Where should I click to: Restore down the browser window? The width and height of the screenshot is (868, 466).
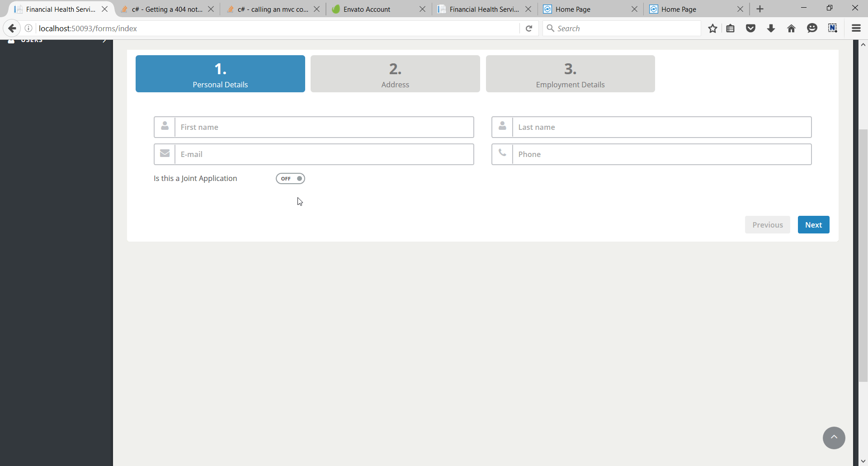tap(830, 8)
